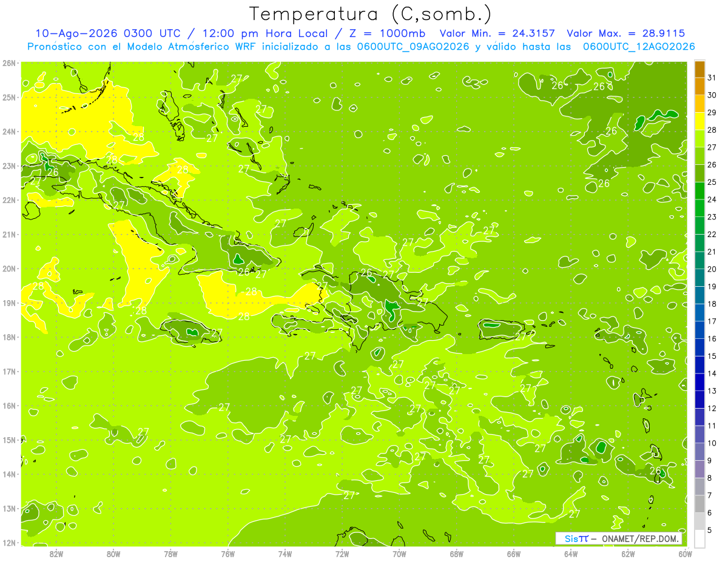Click the legend scale value 28
The height and width of the screenshot is (562, 728).
(x=712, y=130)
